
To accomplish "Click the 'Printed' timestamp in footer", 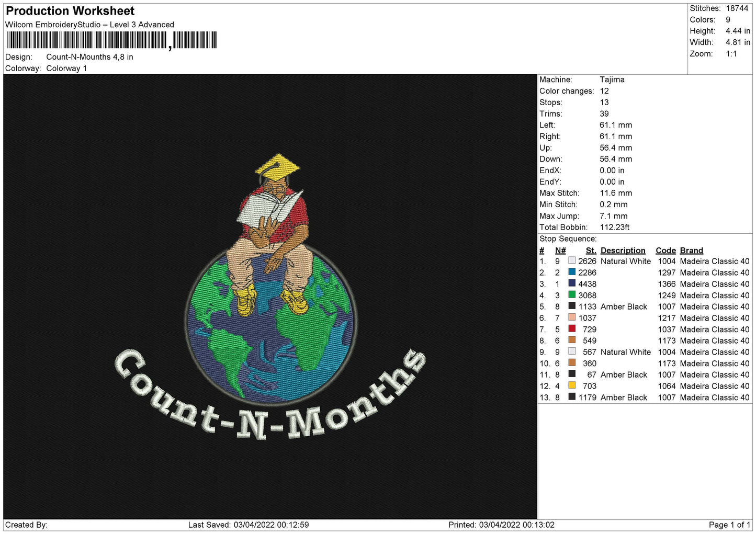I will pyautogui.click(x=501, y=525).
